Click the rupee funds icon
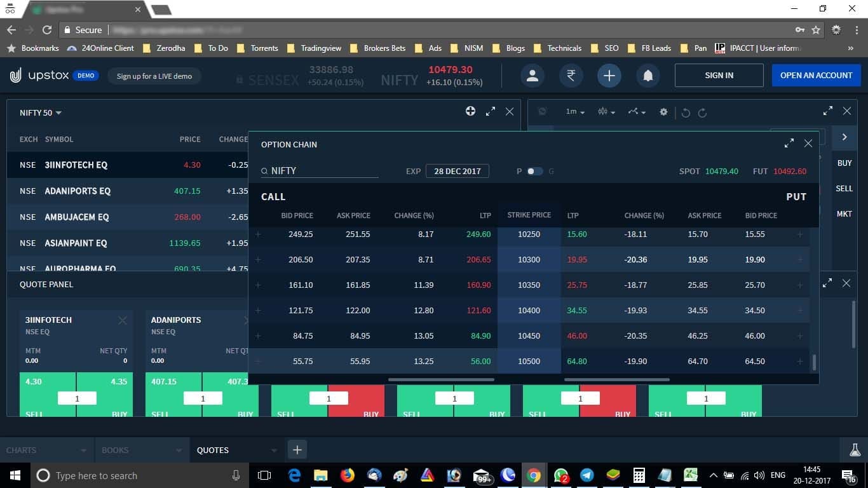The width and height of the screenshot is (868, 488). pos(571,76)
